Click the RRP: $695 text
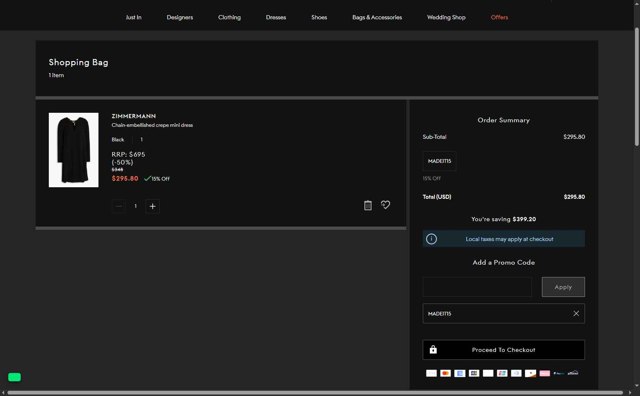 128,154
